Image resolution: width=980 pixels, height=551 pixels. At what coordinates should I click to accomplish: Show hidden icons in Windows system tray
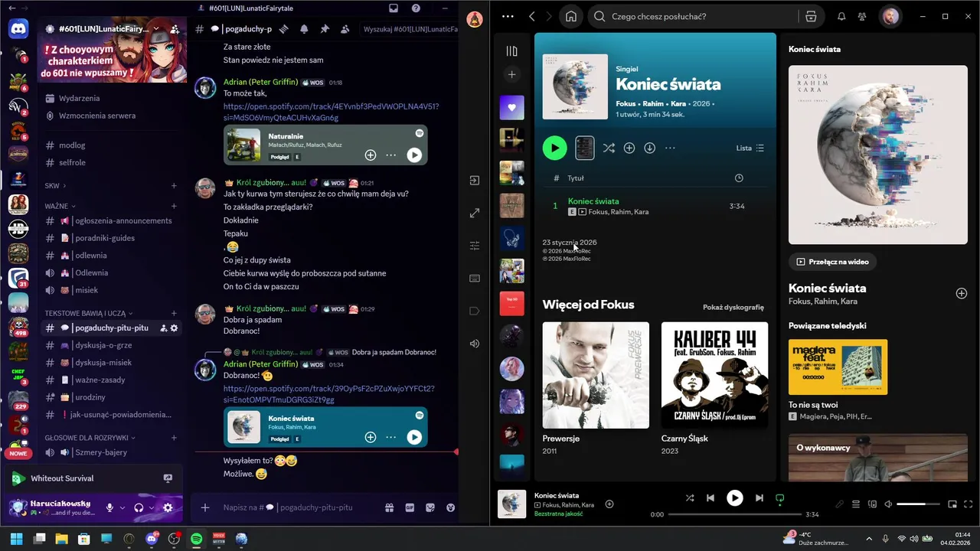coord(868,539)
